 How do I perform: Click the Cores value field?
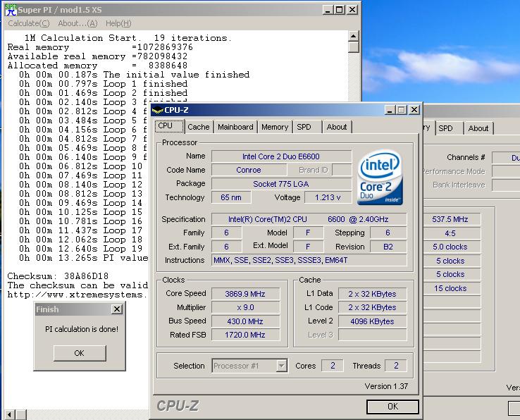click(333, 366)
